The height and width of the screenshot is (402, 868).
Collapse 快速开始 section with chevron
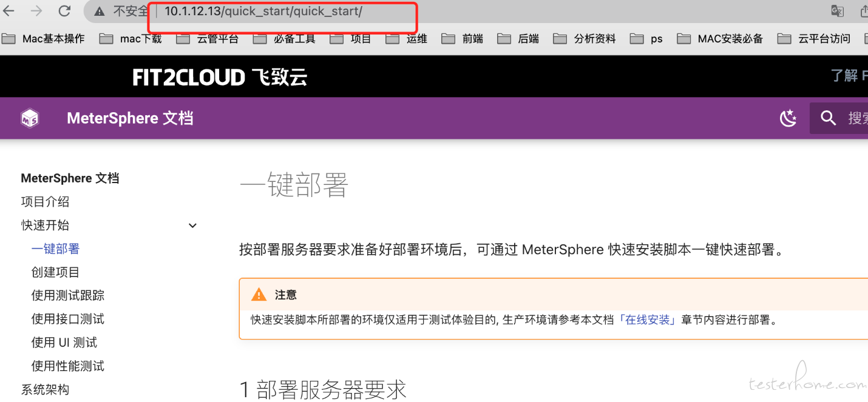[192, 226]
